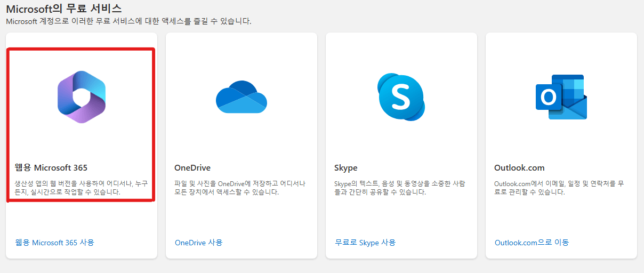
Task: Select the 'Outlook.com' card title
Action: (519, 168)
